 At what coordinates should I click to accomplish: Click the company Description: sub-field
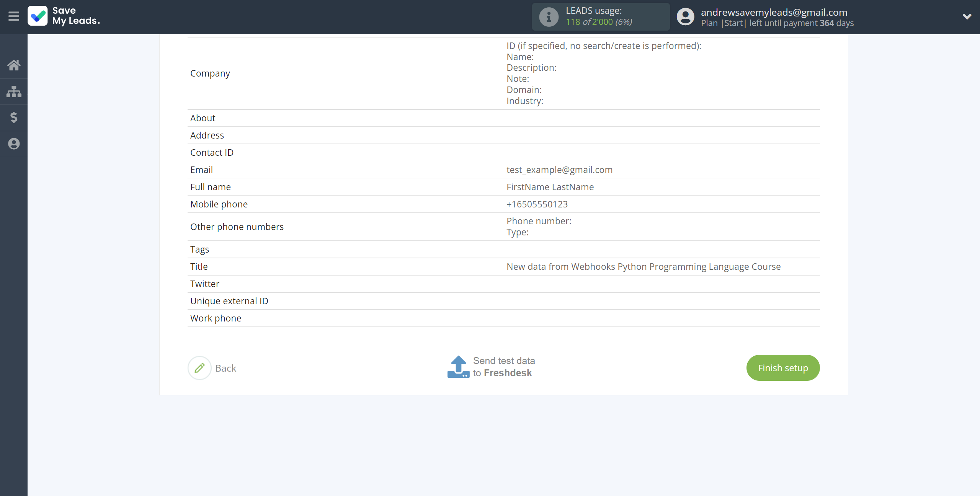click(x=531, y=68)
